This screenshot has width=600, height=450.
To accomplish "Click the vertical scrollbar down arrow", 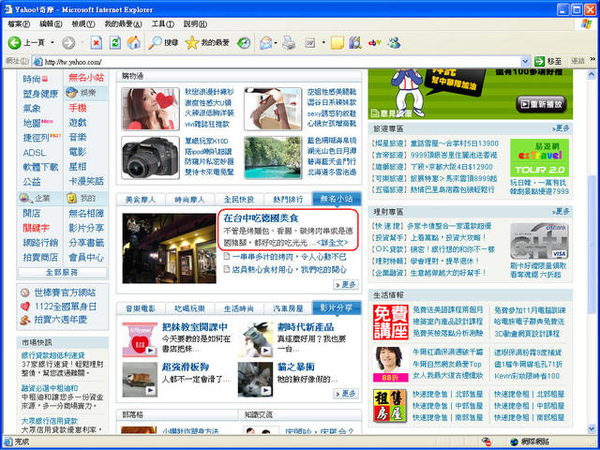I will (x=592, y=429).
